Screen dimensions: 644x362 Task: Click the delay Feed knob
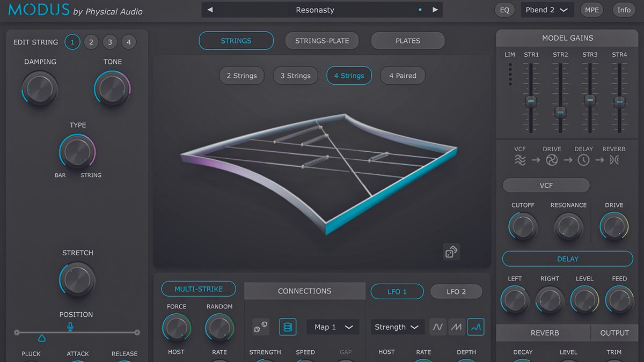point(619,300)
